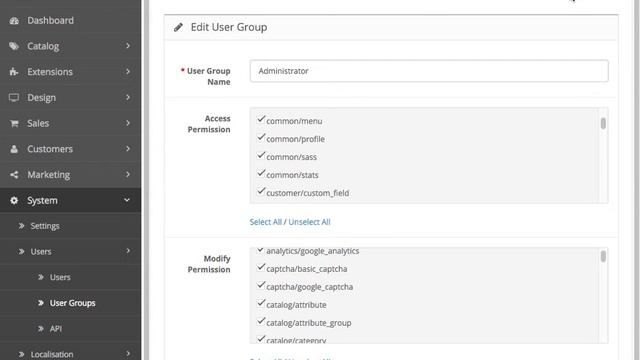Click the Modify Permission list scrollbar
This screenshot has width=640, height=360.
click(x=603, y=256)
